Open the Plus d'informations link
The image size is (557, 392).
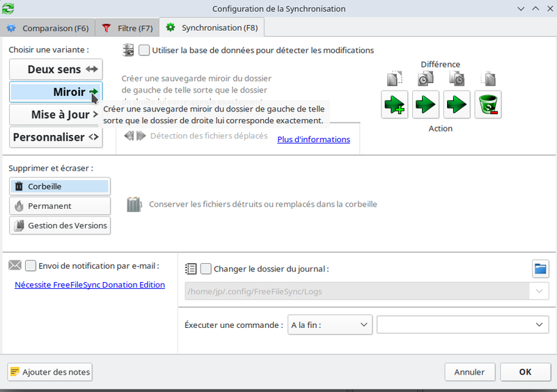314,139
